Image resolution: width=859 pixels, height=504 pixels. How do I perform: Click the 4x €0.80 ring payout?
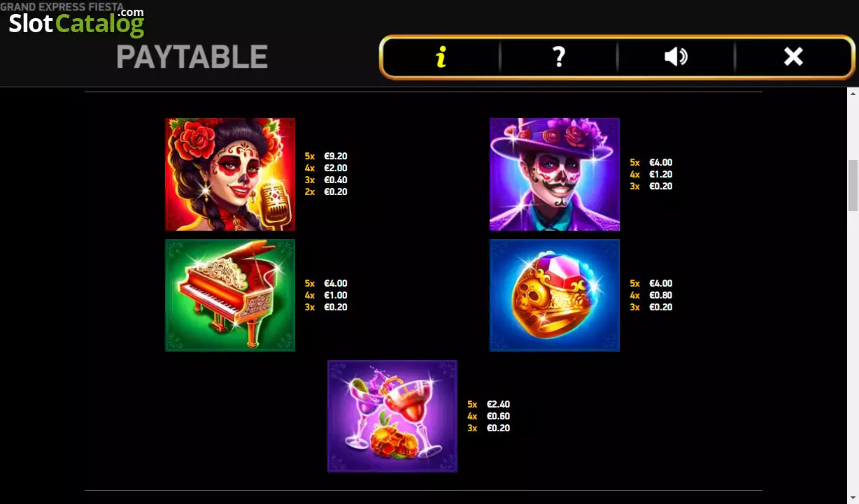(651, 295)
